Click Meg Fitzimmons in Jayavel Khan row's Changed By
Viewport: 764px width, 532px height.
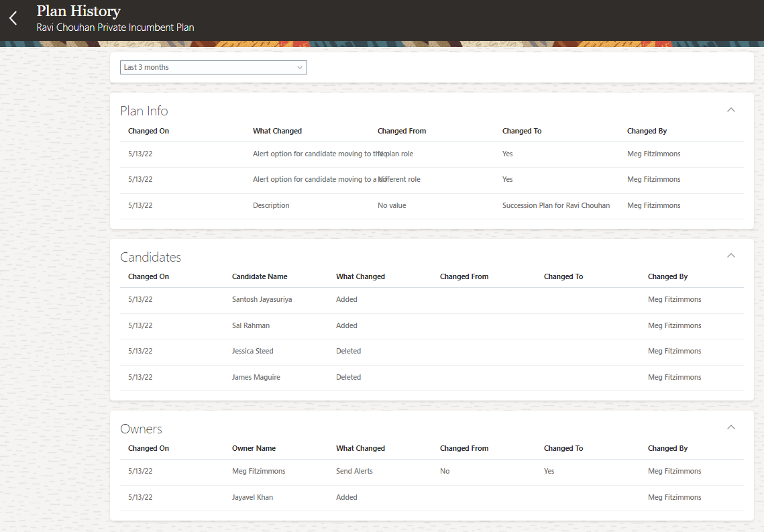click(x=674, y=497)
